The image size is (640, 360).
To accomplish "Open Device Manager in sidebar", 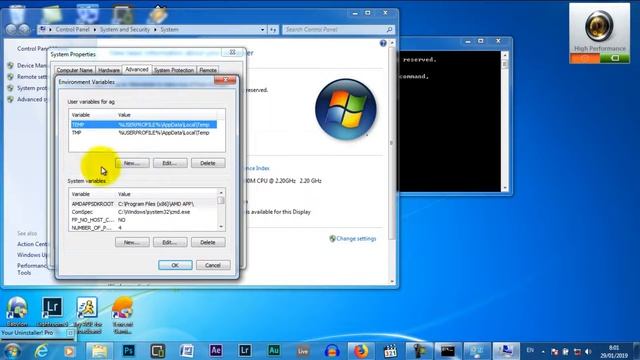I will 32,65.
